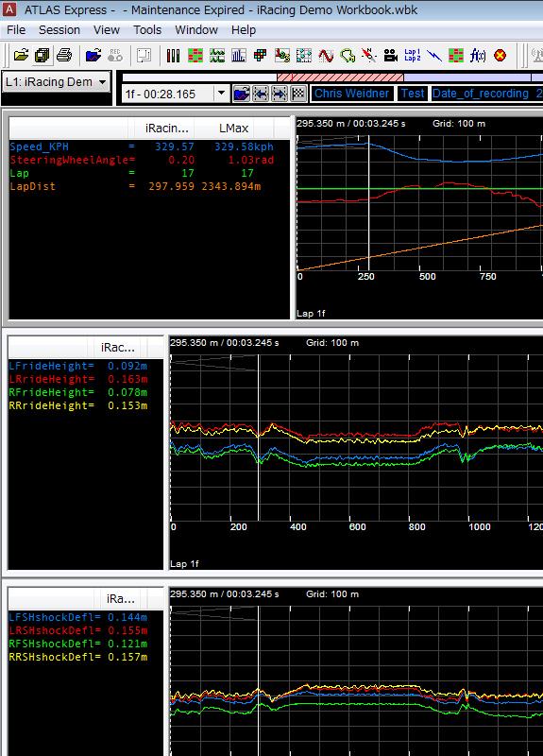Open workbook with the folder icon
This screenshot has height=756, width=543.
[21, 56]
